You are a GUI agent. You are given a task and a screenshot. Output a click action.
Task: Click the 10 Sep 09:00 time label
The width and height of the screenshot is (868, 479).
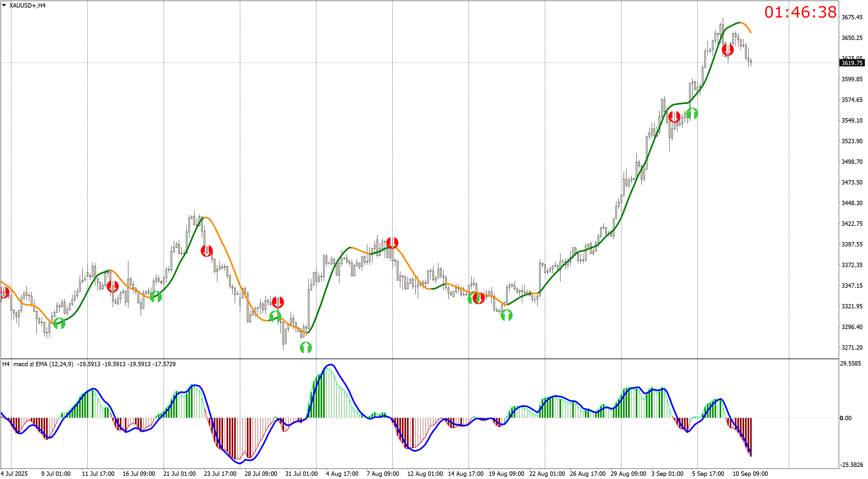[750, 474]
